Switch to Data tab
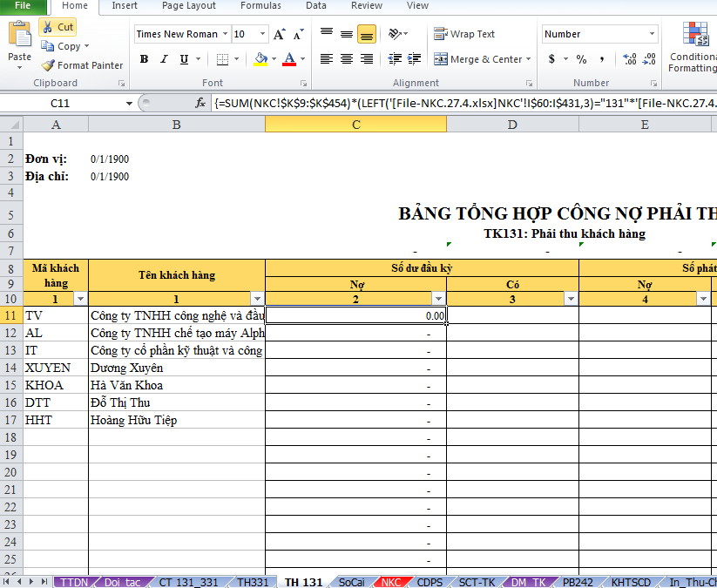This screenshot has width=717, height=588. pos(316,6)
